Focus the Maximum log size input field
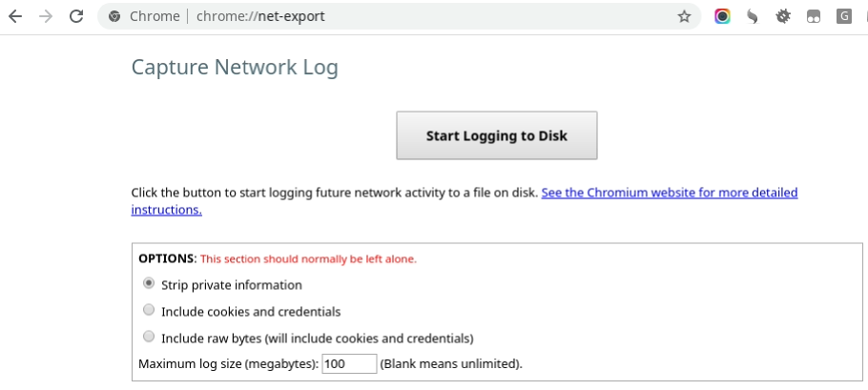 pyautogui.click(x=349, y=364)
